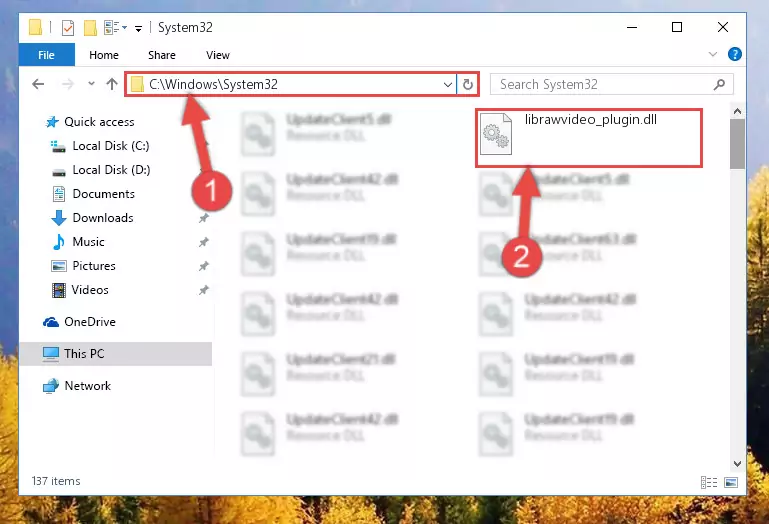Switch to the Home ribbon tab

[104, 55]
